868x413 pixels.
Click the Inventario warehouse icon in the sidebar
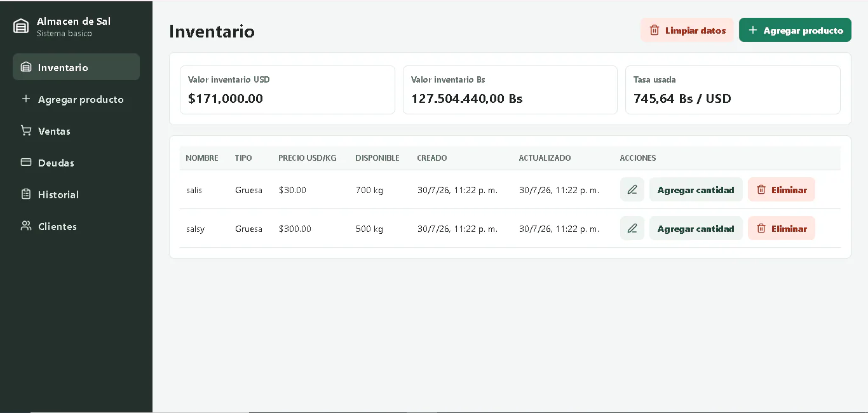pyautogui.click(x=26, y=67)
